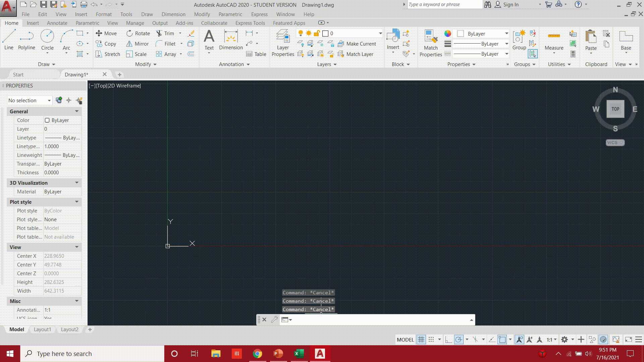Screen dimensions: 644x362
Task: Select the Line drawing tool
Action: pyautogui.click(x=9, y=40)
